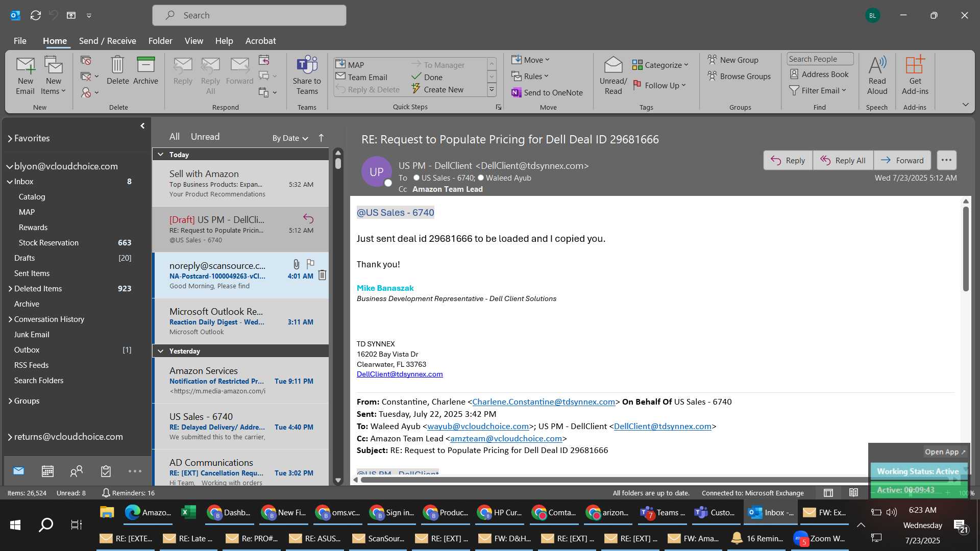
Task: Open the Acrobat tab
Action: pos(260,41)
